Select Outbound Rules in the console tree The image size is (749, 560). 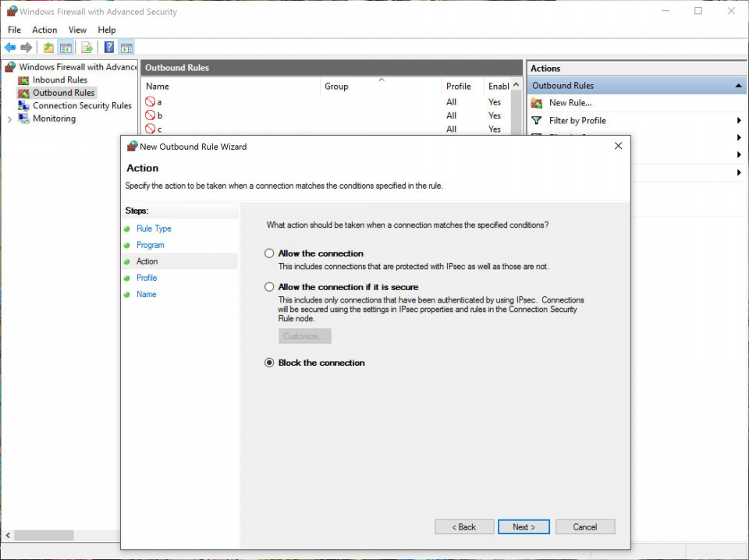click(63, 93)
